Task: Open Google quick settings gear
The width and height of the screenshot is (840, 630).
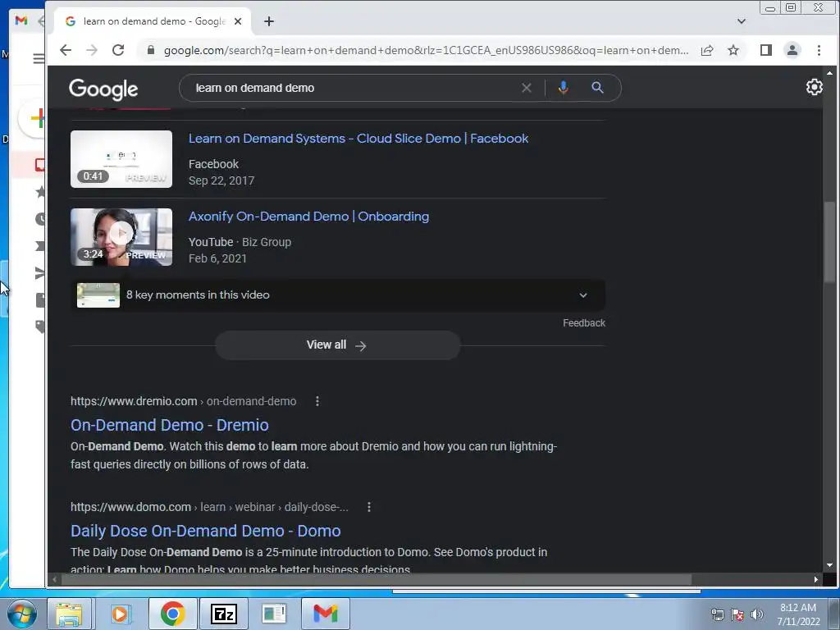Action: click(815, 87)
